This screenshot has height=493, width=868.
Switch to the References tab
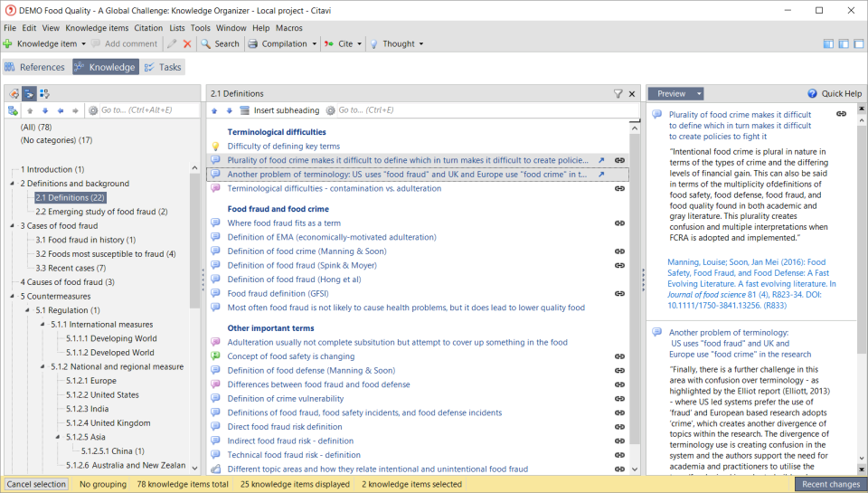(x=35, y=67)
